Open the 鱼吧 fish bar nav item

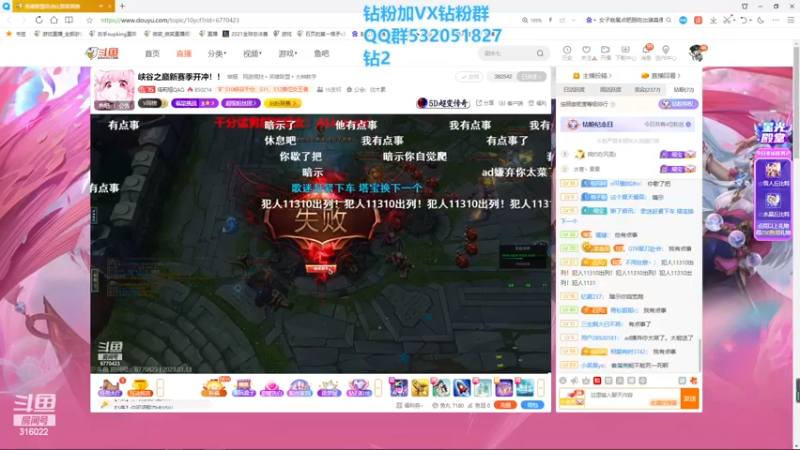(x=321, y=53)
